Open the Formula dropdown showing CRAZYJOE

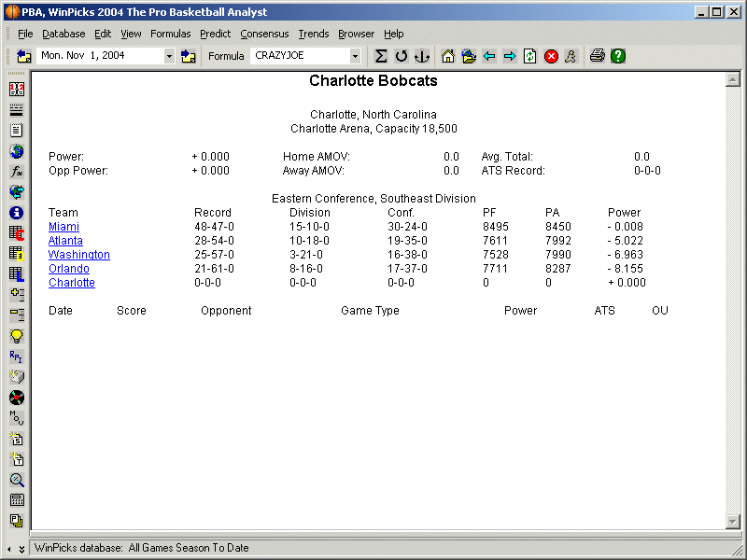[x=355, y=56]
